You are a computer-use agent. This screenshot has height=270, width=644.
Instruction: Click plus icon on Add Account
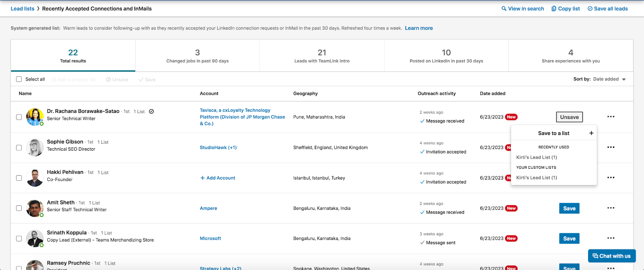[202, 178]
